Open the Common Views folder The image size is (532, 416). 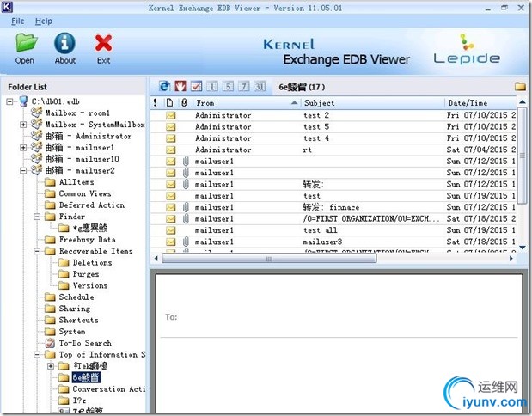pos(85,193)
